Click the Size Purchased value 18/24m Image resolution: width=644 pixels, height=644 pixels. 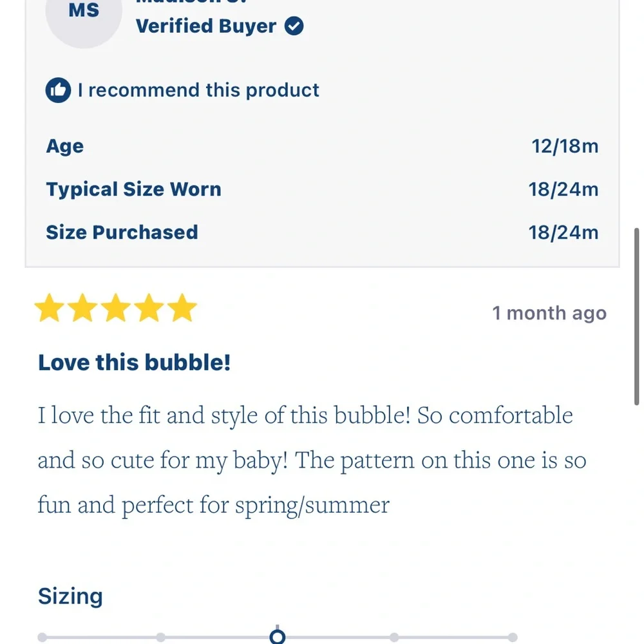click(563, 232)
